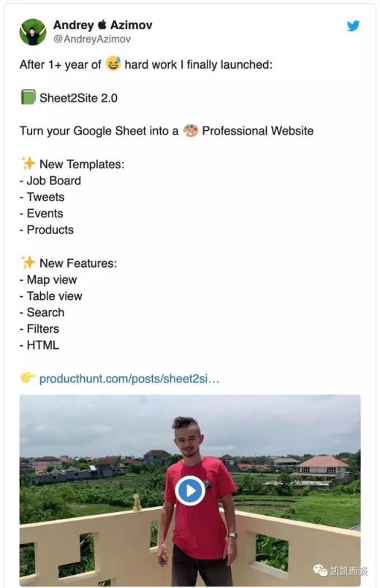Click the sparkles emoji before New Features
Screen dimensions: 380x588
(x=28, y=263)
